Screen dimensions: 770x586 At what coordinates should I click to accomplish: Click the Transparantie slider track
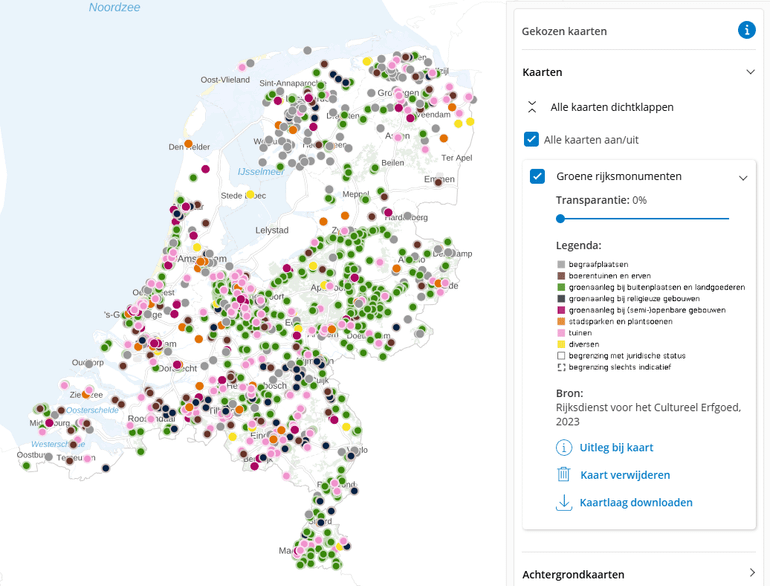(x=642, y=219)
